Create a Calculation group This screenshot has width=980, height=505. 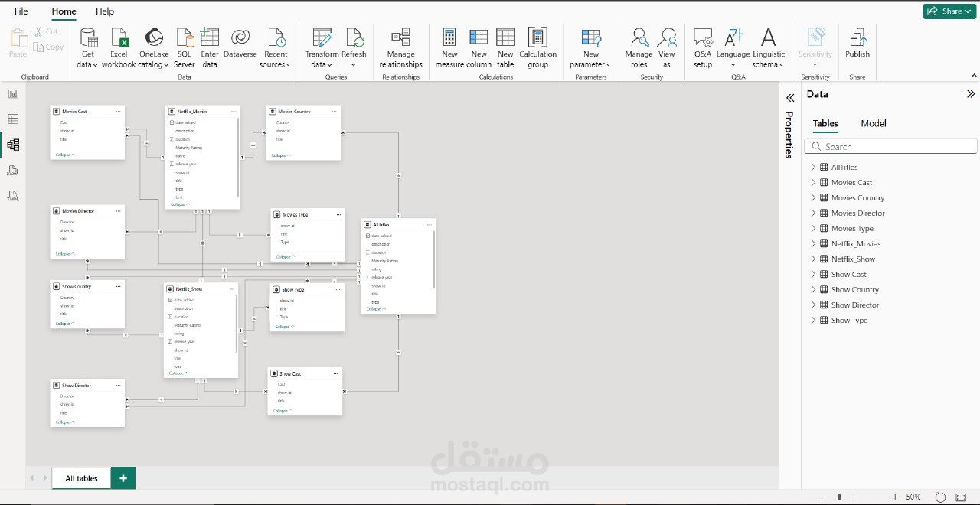click(x=538, y=47)
